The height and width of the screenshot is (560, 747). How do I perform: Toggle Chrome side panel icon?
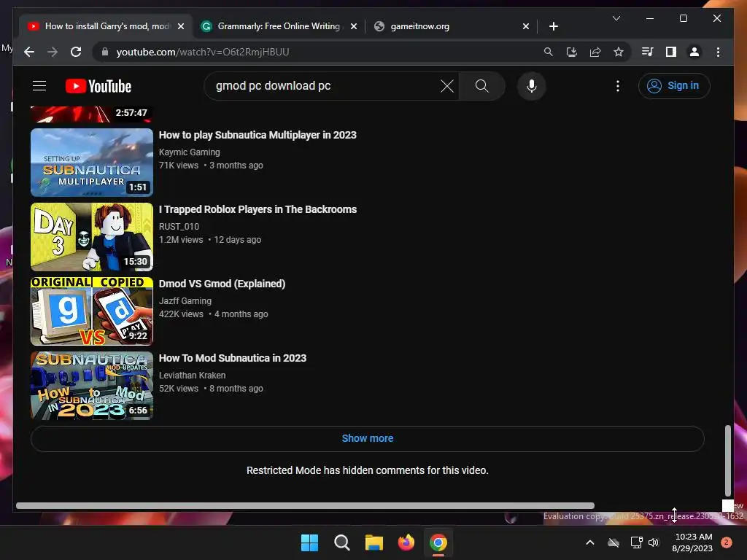671,52
